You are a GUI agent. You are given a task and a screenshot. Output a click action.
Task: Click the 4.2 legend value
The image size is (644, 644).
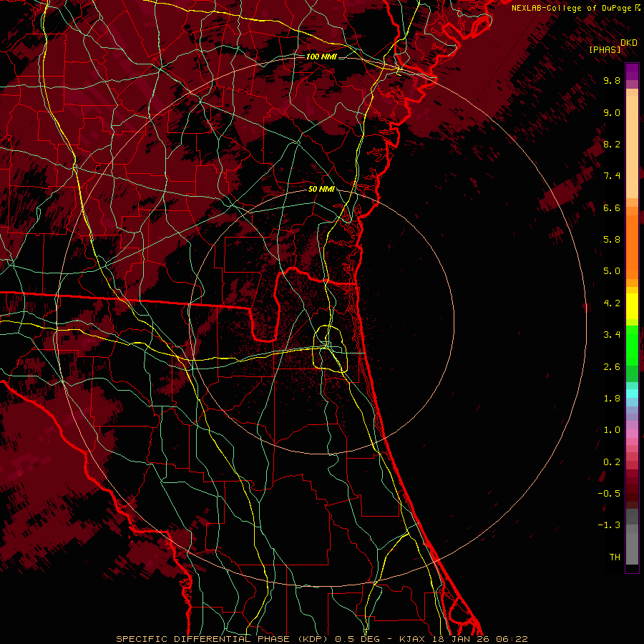(x=612, y=303)
